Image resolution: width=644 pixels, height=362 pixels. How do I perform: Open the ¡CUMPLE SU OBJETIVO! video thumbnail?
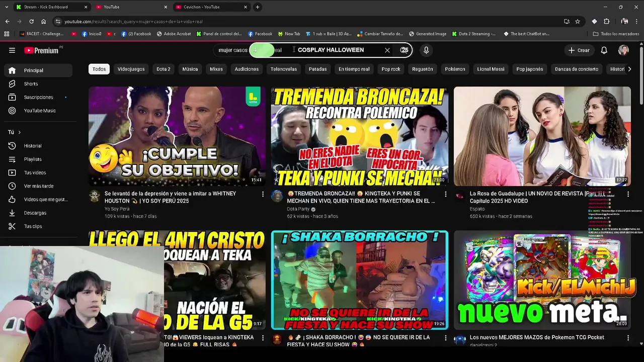click(x=177, y=136)
